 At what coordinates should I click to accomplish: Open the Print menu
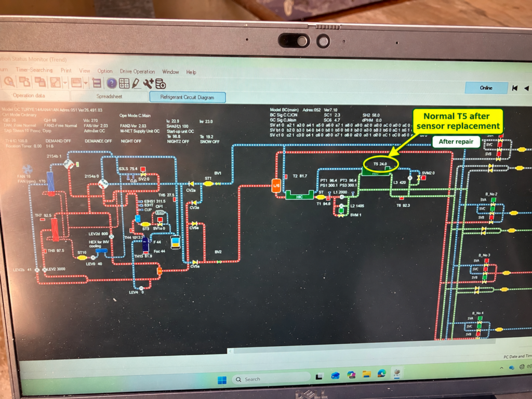66,71
